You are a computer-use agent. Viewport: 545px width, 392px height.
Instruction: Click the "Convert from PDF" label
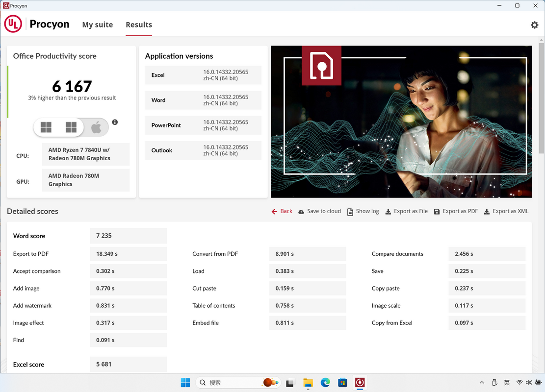tap(215, 254)
